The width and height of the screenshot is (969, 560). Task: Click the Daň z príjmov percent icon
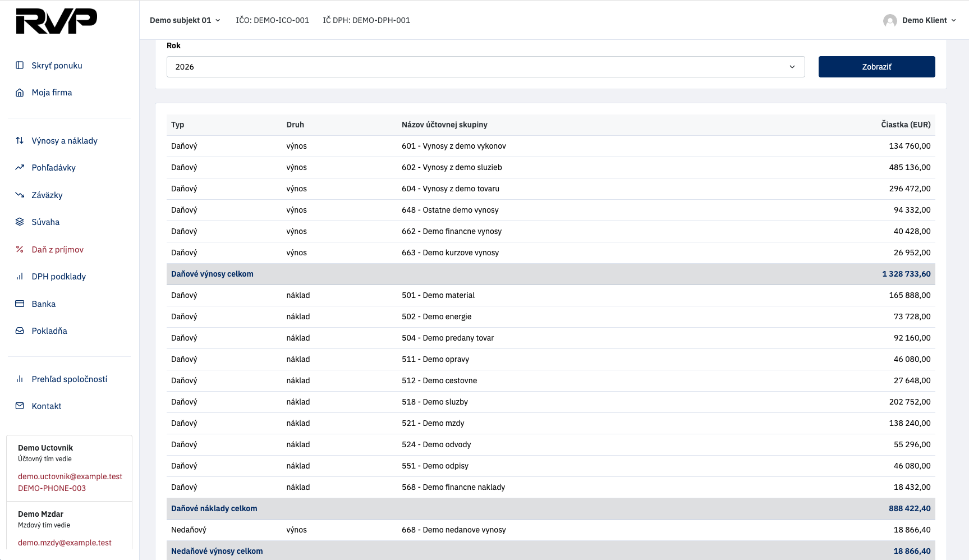[x=20, y=249]
